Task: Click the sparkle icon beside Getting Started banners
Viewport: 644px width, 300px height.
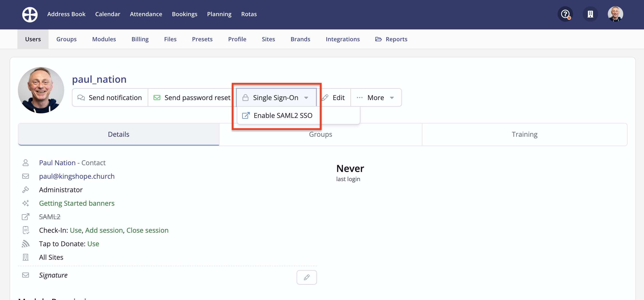Action: point(26,203)
